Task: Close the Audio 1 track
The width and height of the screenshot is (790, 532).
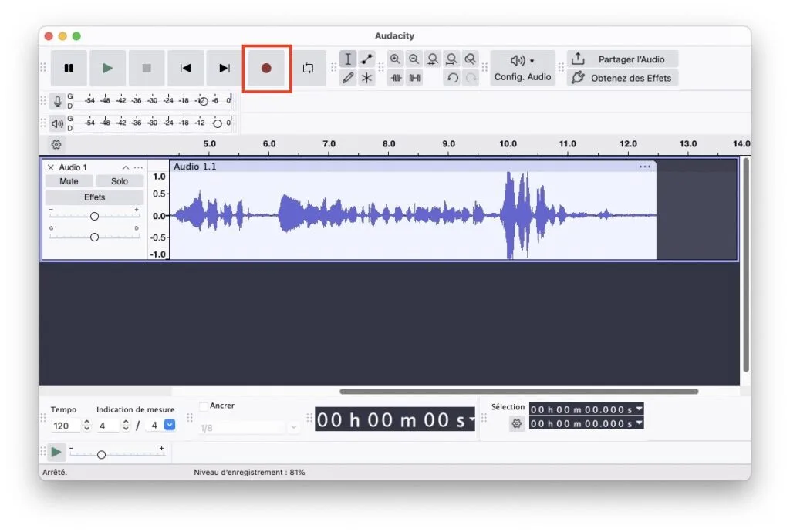Action: [50, 167]
